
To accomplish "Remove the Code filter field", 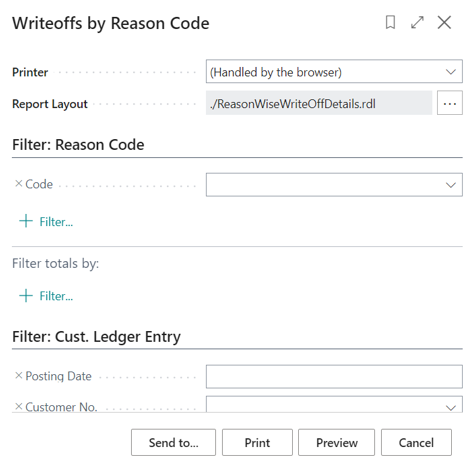I will (19, 184).
